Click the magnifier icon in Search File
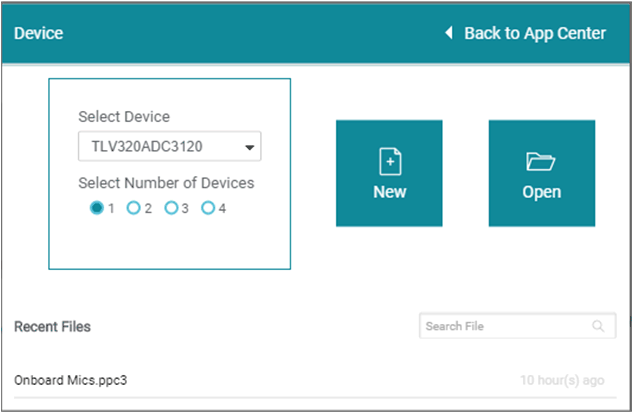This screenshot has width=633, height=413. pyautogui.click(x=598, y=326)
